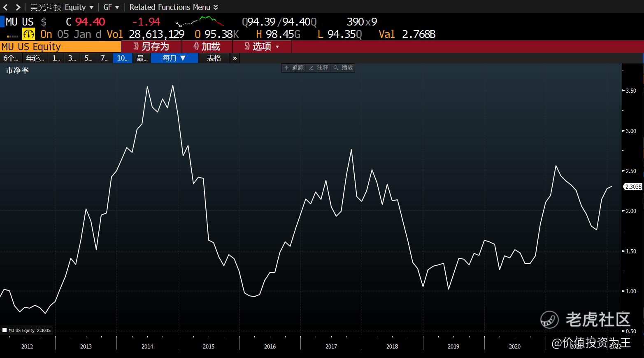Click the 1.50 y-axis label
644x358 pixels.
click(x=631, y=251)
